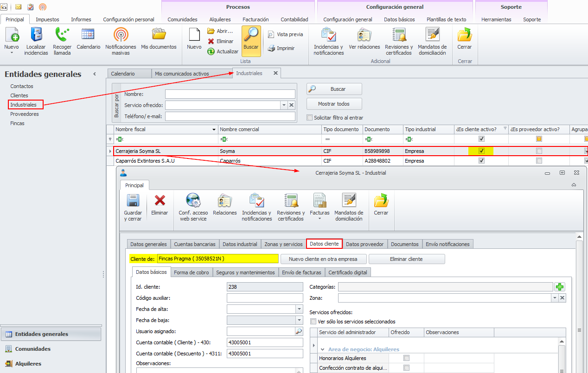Select Proveedores in the navigation tree
588x373 pixels.
click(x=25, y=114)
